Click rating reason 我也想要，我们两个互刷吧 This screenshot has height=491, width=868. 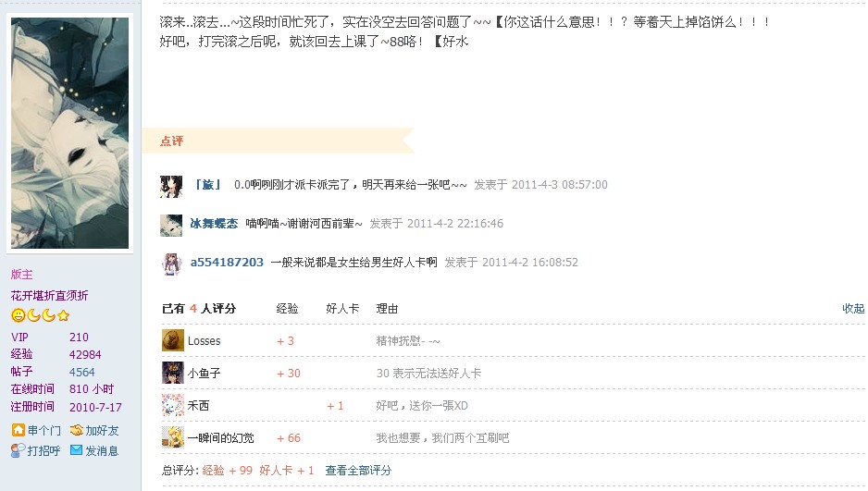pos(442,438)
